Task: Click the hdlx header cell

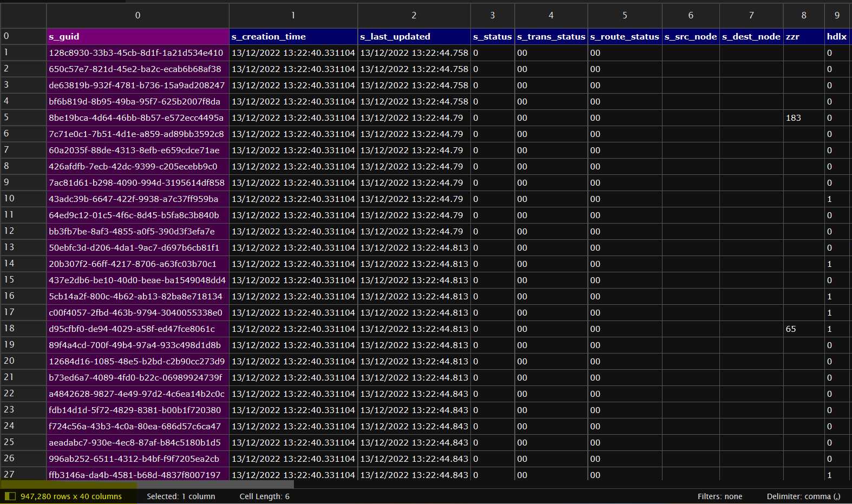Action: click(x=837, y=36)
